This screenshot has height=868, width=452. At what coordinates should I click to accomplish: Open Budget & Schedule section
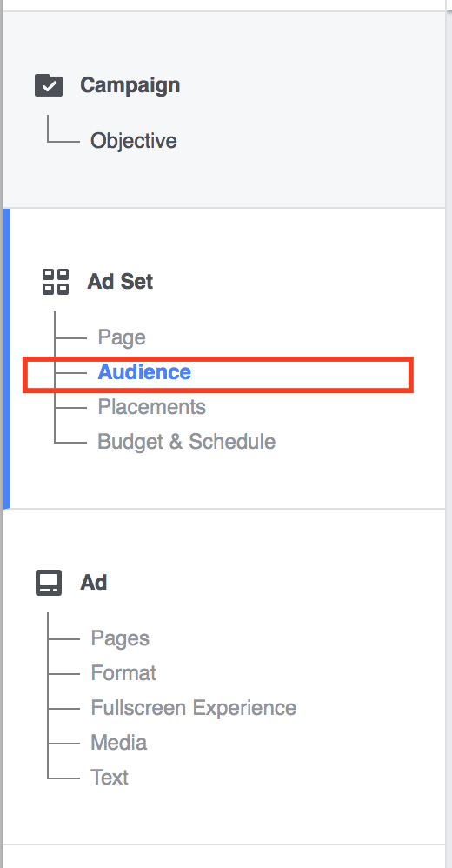(186, 442)
